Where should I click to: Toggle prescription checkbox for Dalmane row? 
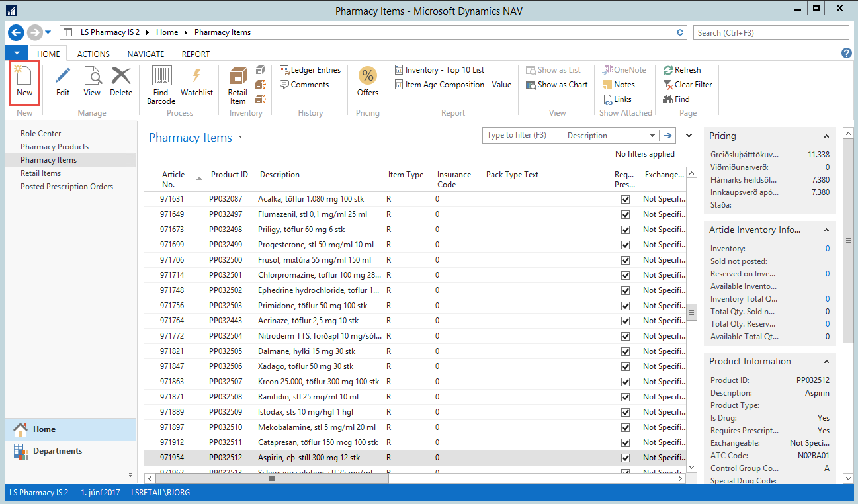625,351
